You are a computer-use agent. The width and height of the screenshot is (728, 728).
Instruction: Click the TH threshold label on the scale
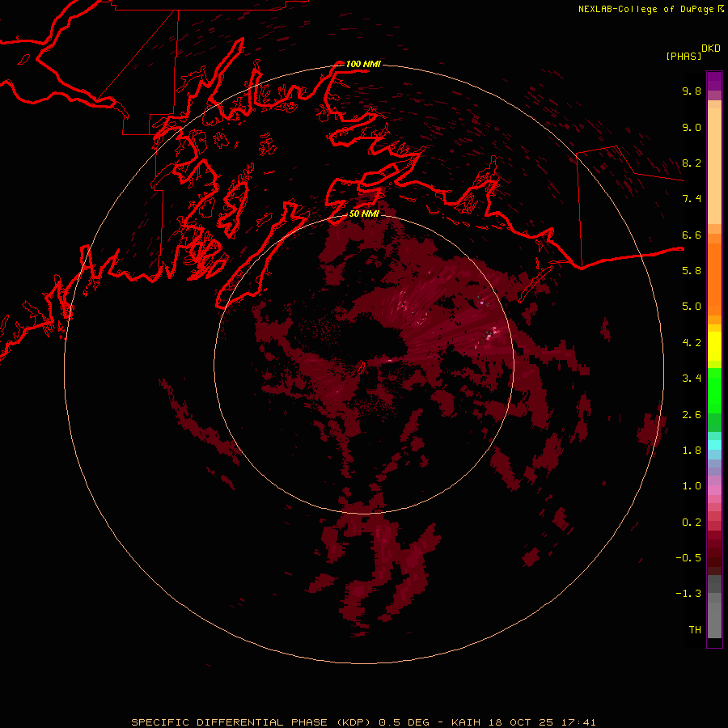pyautogui.click(x=695, y=630)
